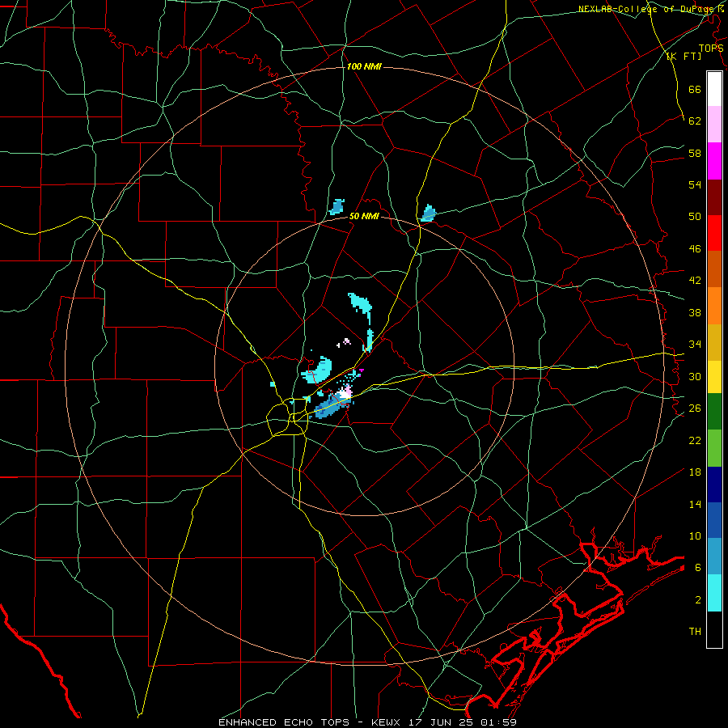Click the dark red 50 kft legend swatch
Viewport: 728px width, 728px height.
click(x=714, y=197)
